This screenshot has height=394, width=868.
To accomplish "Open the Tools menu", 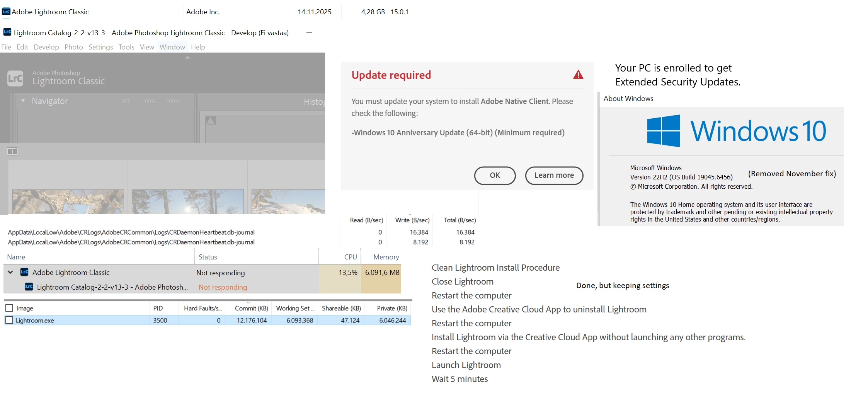I will click(x=126, y=47).
